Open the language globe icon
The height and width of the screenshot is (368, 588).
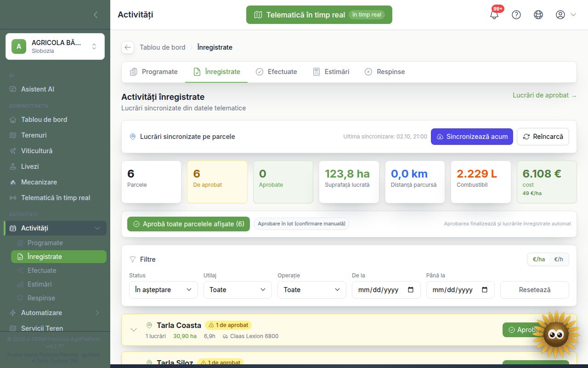[x=538, y=15]
